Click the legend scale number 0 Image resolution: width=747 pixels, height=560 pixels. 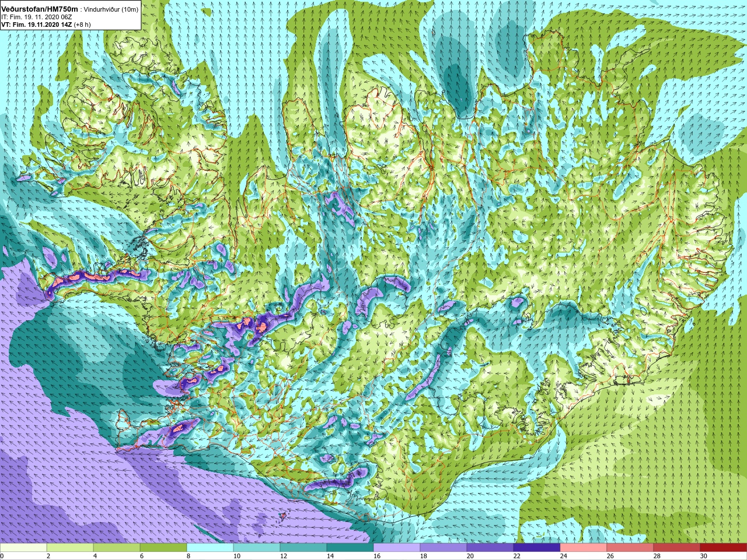tap(2, 556)
